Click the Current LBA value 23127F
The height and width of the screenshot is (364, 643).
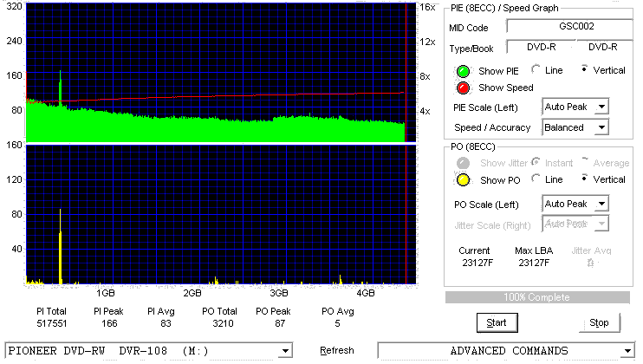477,263
